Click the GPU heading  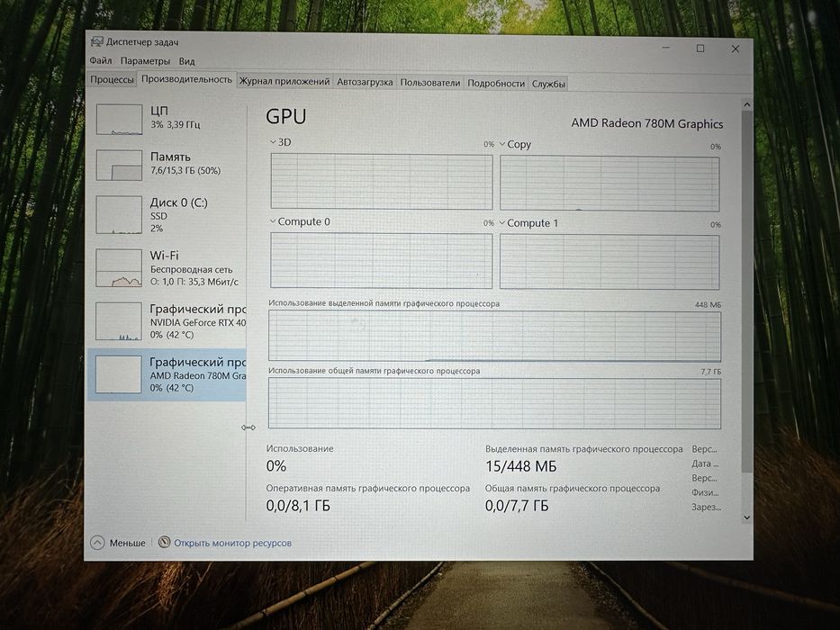point(286,117)
